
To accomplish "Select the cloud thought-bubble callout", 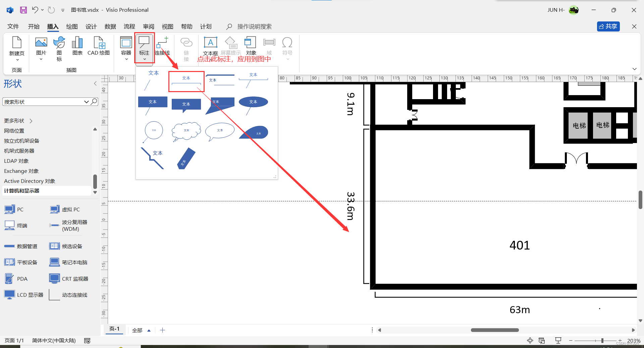I will pos(186,132).
